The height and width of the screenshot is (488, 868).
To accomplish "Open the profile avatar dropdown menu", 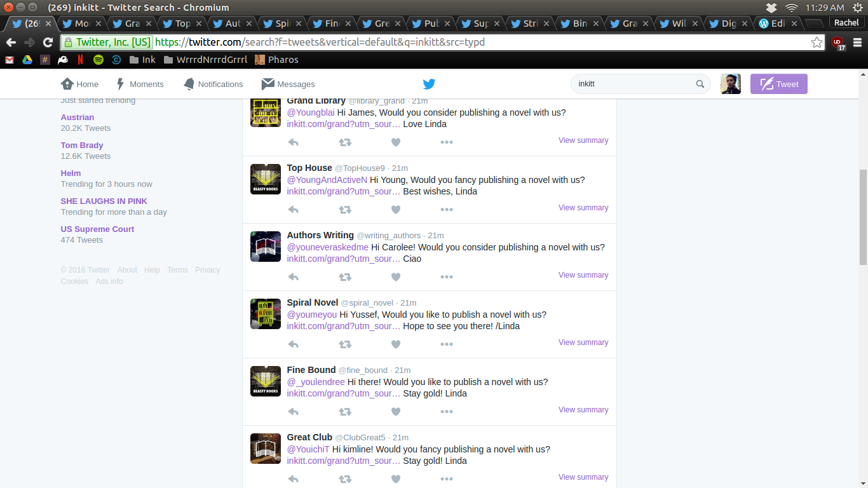I will point(730,84).
